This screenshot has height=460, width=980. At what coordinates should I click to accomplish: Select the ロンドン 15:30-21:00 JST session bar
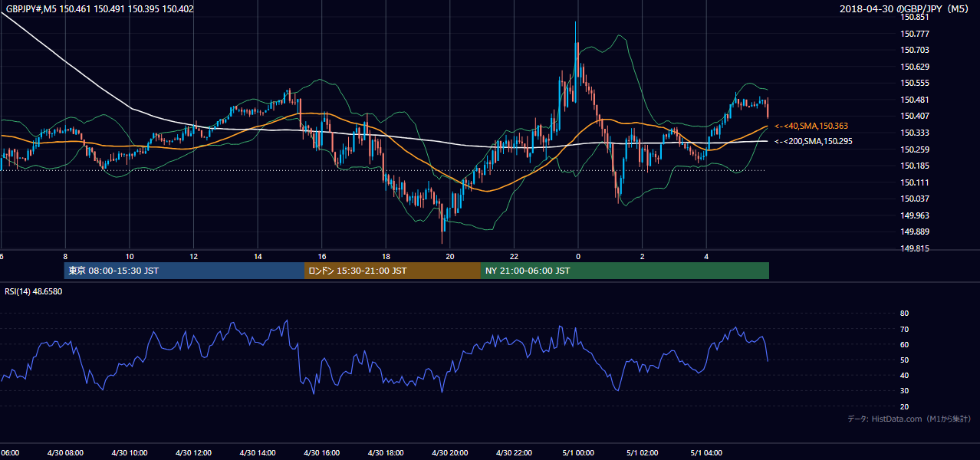[x=393, y=271]
